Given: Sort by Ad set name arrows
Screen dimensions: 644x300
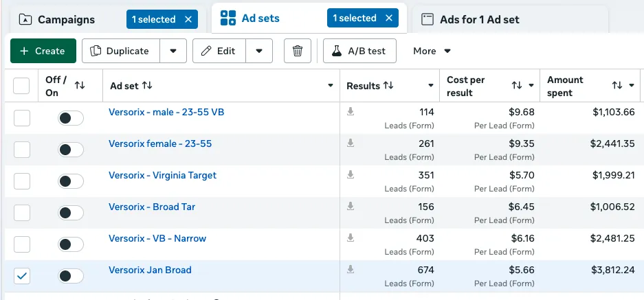Looking at the screenshot, I should click(x=147, y=86).
